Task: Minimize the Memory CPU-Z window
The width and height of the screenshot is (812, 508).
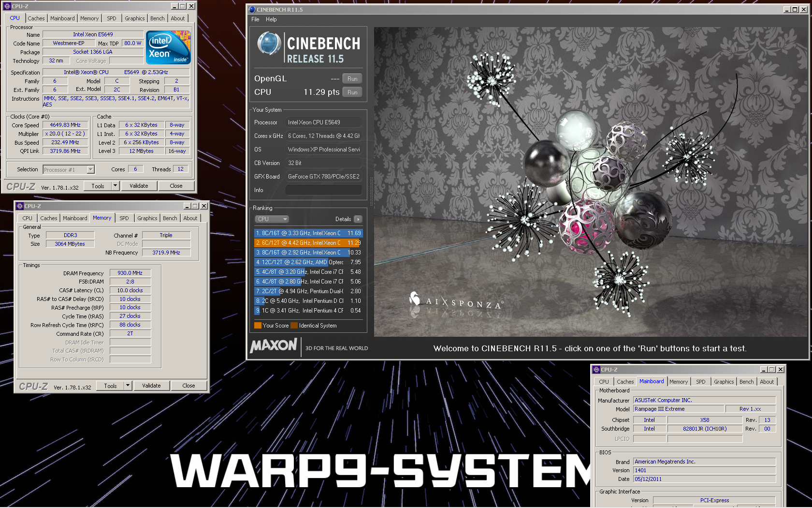Action: tap(187, 206)
